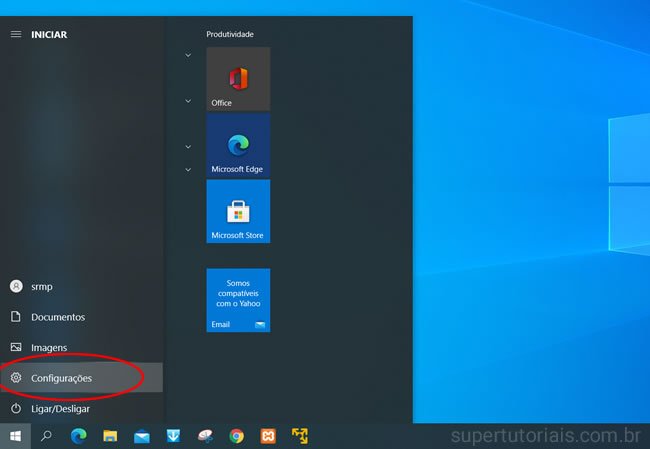Screen dimensions: 650x449
Task: Launch Edge from the taskbar
Action: pos(78,436)
